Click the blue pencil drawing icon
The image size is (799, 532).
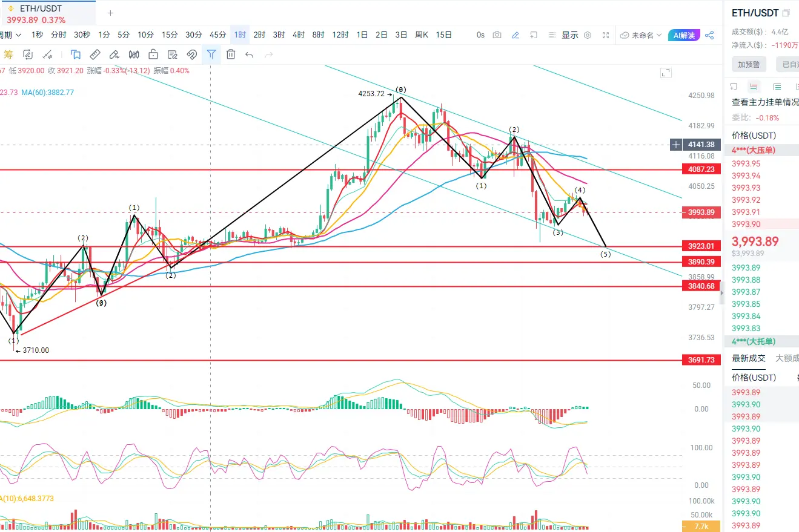[515, 35]
